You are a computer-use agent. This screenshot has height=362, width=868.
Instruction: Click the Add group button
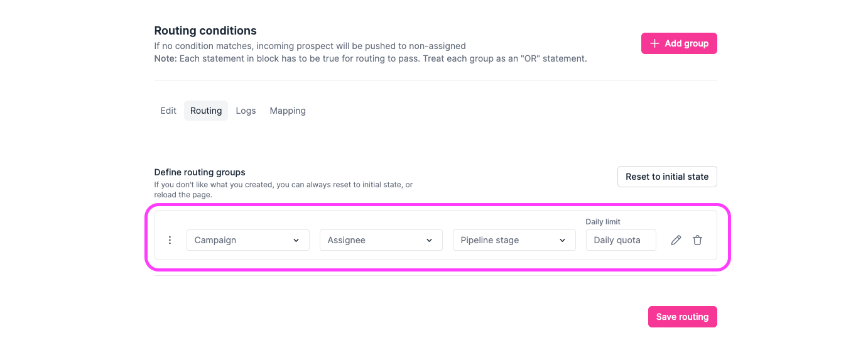(679, 43)
